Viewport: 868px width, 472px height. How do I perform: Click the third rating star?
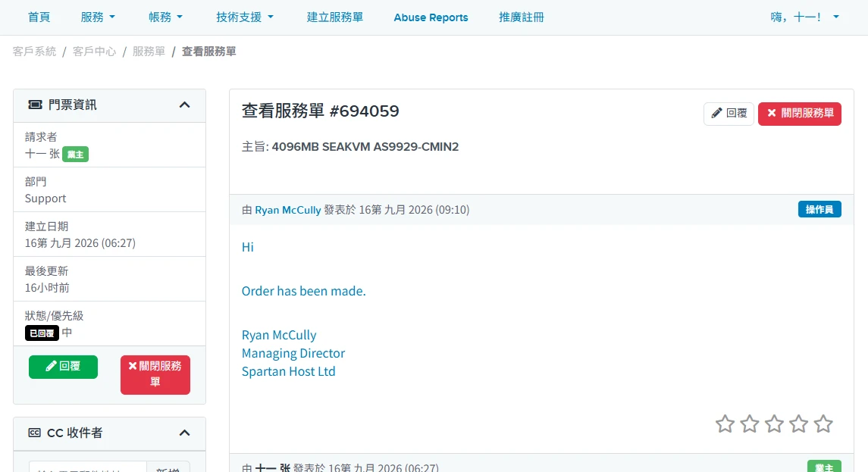[x=774, y=424]
